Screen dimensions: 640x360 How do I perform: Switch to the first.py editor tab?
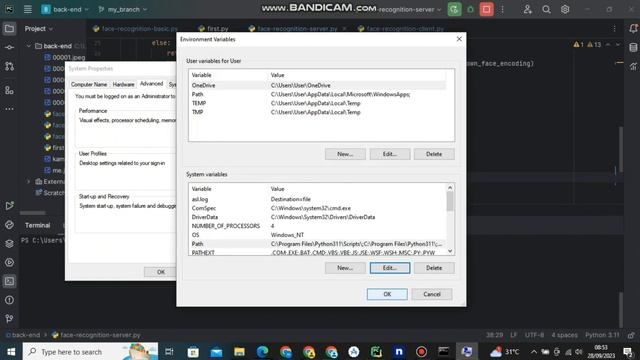[213, 29]
